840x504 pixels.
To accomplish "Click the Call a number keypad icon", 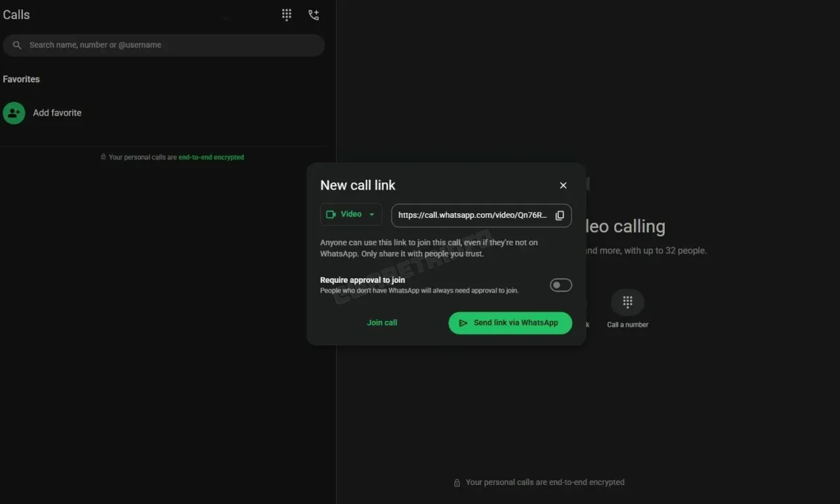I will [627, 302].
